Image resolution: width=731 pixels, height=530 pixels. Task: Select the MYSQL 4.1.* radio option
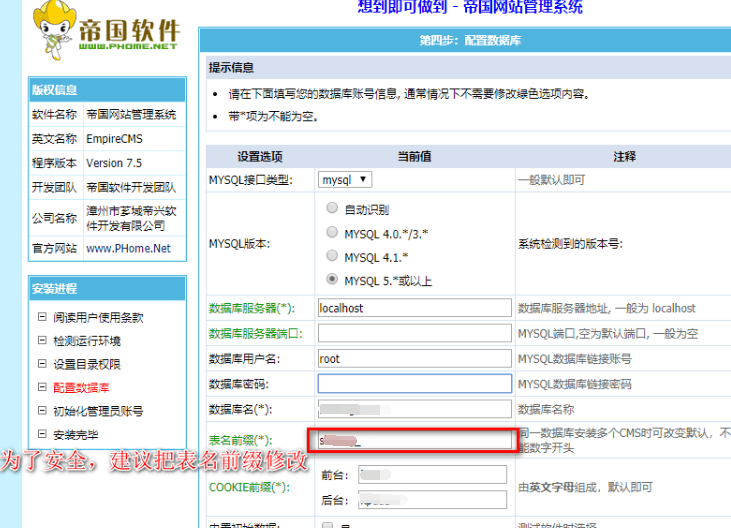pos(332,257)
